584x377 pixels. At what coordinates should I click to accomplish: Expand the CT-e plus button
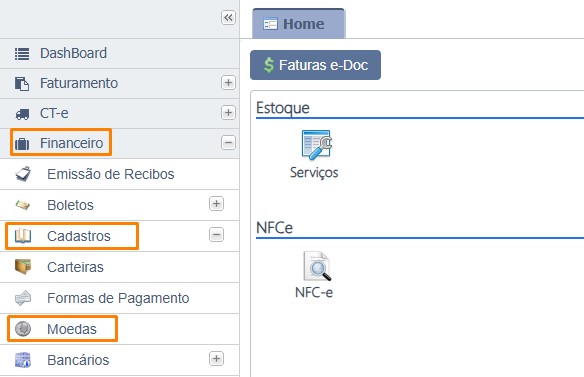pos(228,113)
